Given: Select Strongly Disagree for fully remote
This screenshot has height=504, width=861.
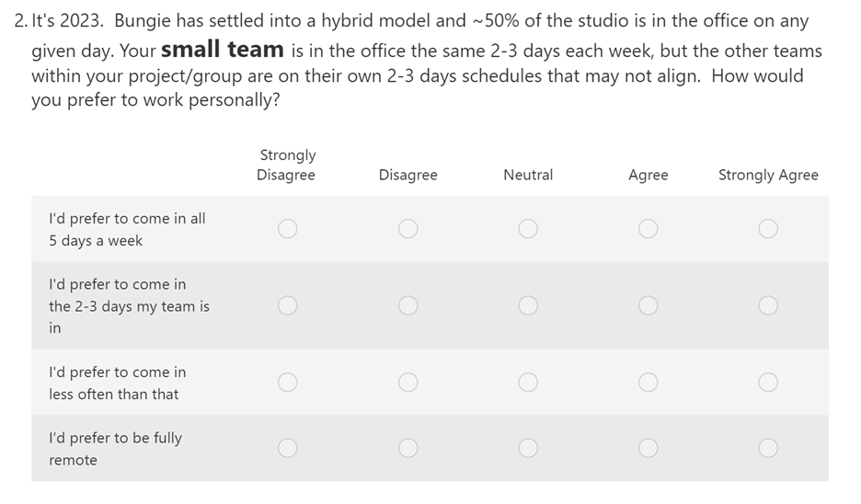Looking at the screenshot, I should coord(287,448).
